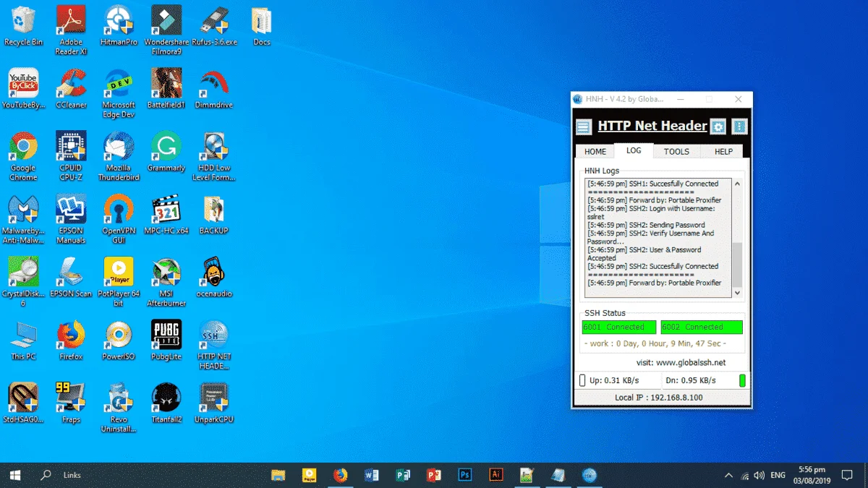
Task: Switch to the HOME tab
Action: (595, 152)
